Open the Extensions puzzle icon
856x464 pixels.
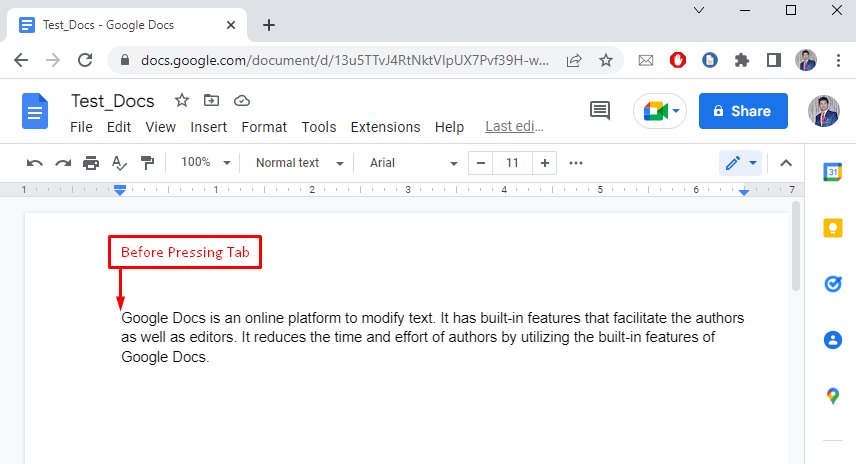coord(741,60)
